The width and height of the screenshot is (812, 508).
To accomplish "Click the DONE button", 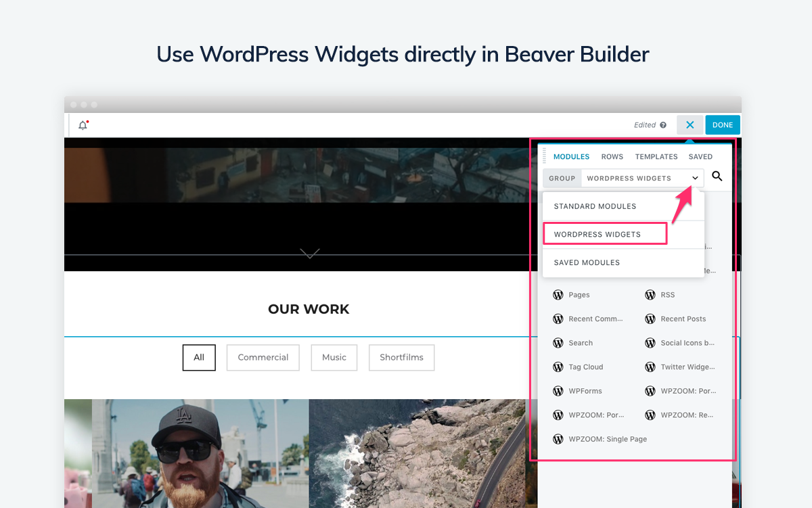I will pyautogui.click(x=723, y=124).
